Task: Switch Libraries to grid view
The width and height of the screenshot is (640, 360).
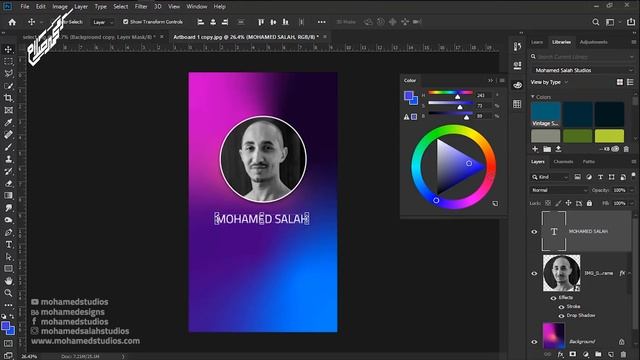Action: point(620,82)
